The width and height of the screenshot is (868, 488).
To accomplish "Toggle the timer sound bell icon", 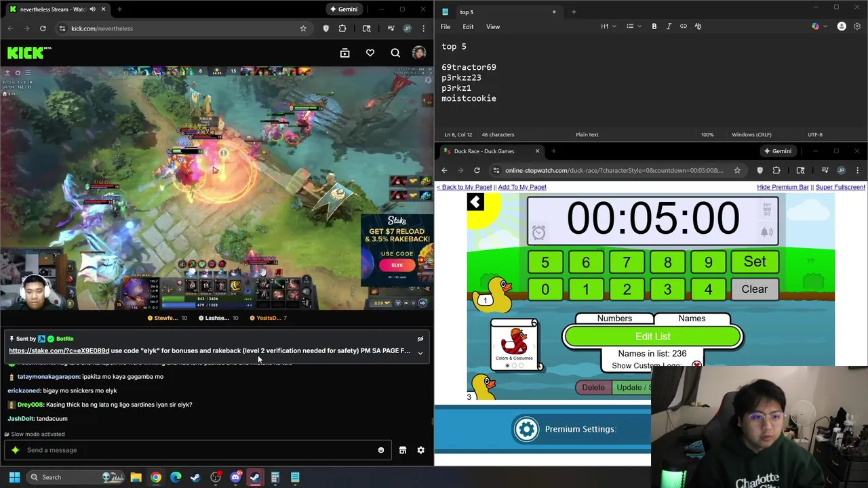I will click(766, 232).
